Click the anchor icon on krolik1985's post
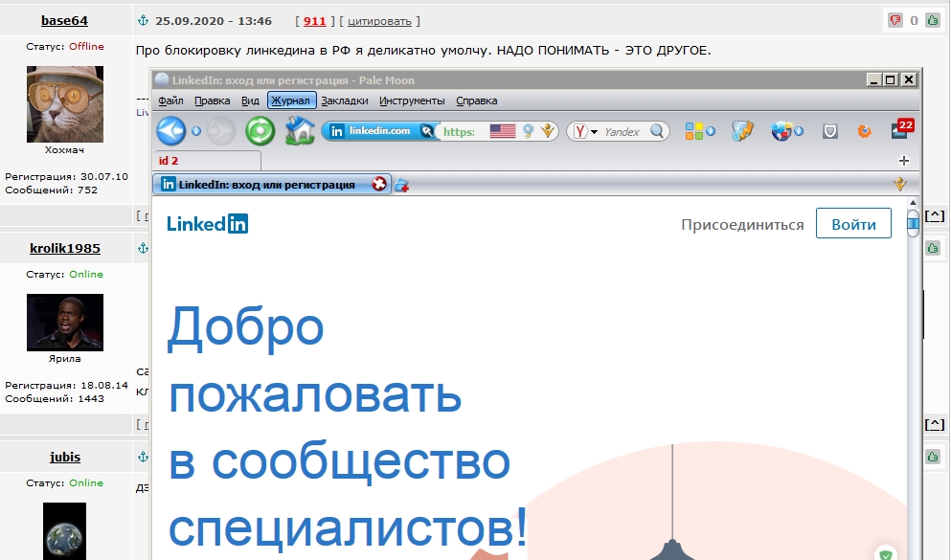This screenshot has width=951, height=560. [x=143, y=248]
